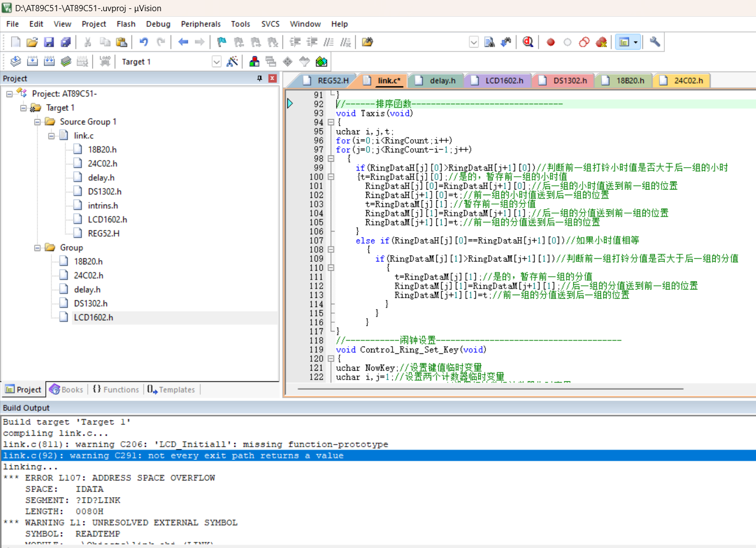Open the Pack Installer icon
The image size is (756, 548).
[322, 62]
